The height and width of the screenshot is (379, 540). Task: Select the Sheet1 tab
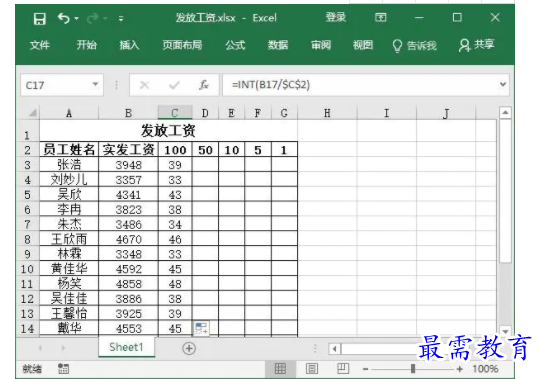[x=126, y=347]
